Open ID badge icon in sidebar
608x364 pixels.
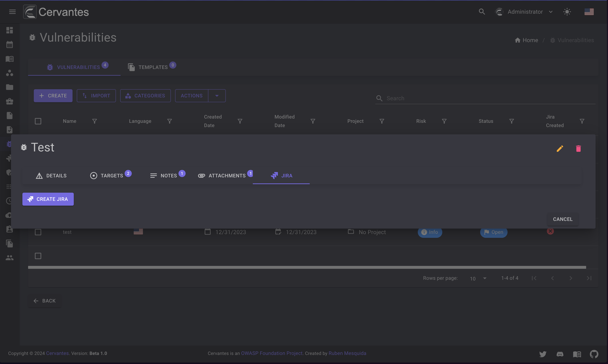pos(10,229)
